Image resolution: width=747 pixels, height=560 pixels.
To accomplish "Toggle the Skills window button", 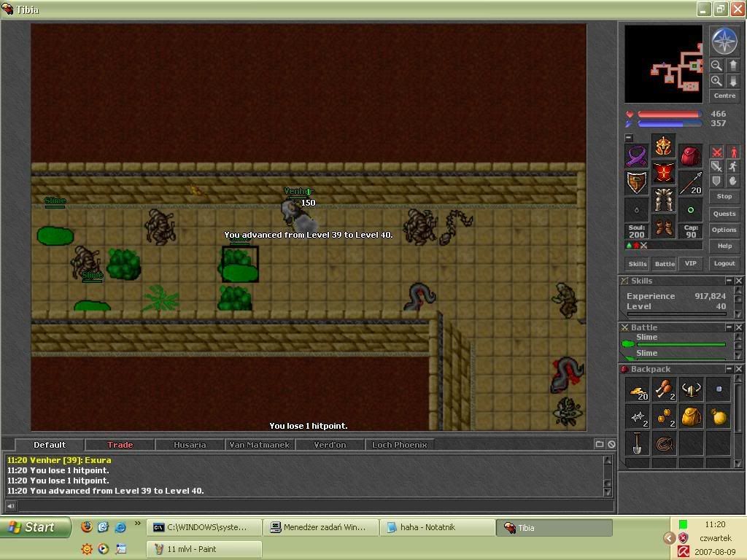I will coord(638,264).
